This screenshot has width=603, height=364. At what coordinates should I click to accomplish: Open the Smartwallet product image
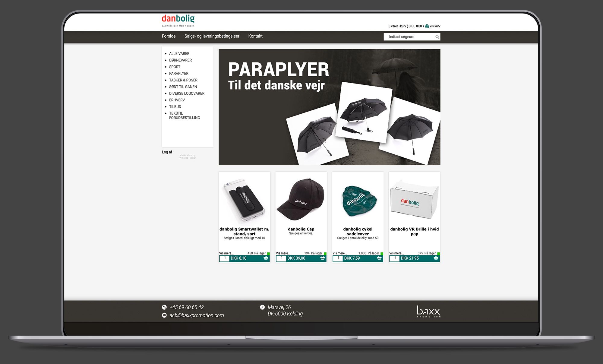(x=245, y=200)
